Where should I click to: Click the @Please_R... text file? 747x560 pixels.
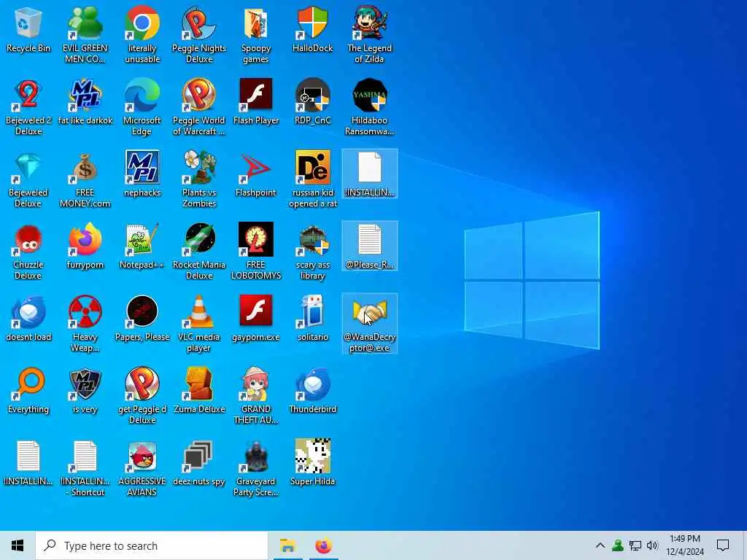[x=370, y=246]
